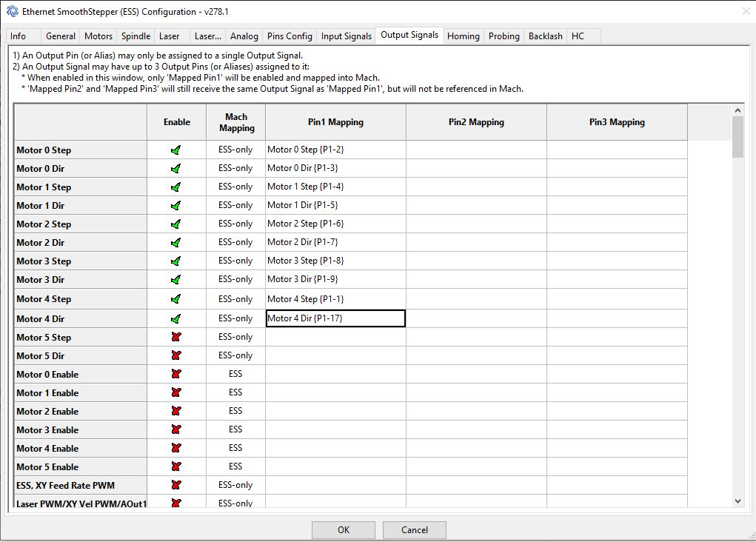This screenshot has height=542, width=756.
Task: Open the Spindle tab
Action: click(x=136, y=36)
